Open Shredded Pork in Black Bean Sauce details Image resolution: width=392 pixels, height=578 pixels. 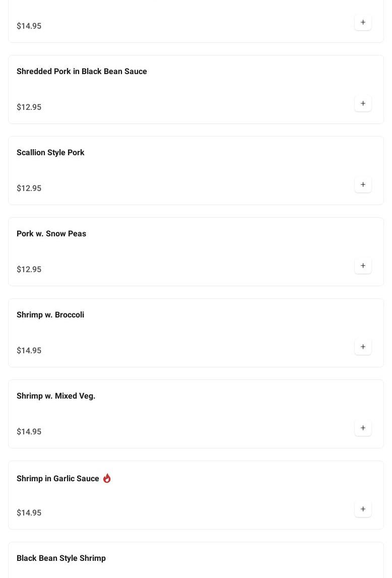pos(82,72)
